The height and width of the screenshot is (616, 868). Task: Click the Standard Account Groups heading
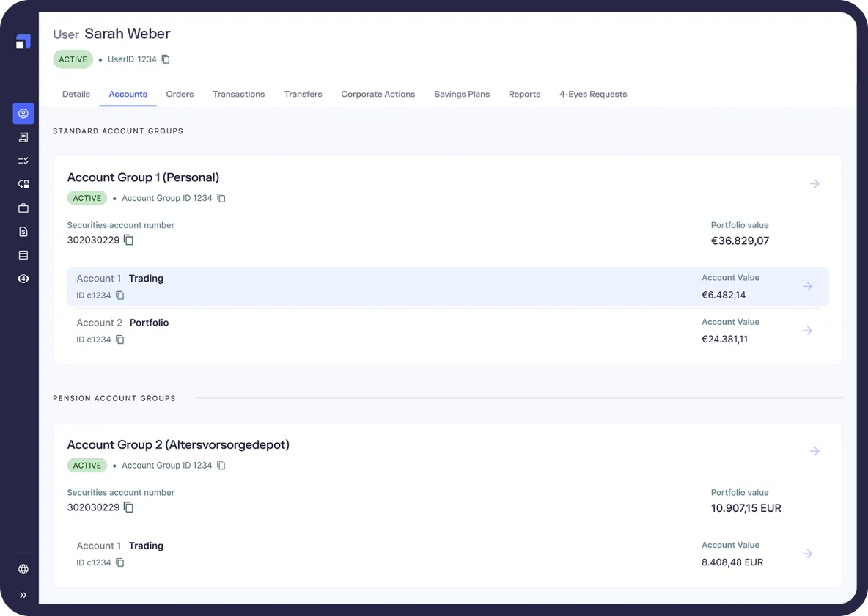[118, 131]
